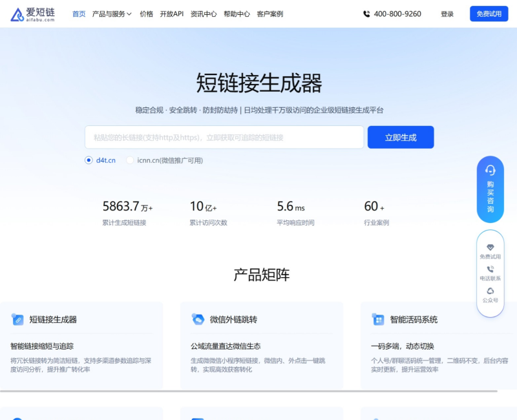Click the 登录 link
Screen dimensions: 517x420
[447, 14]
